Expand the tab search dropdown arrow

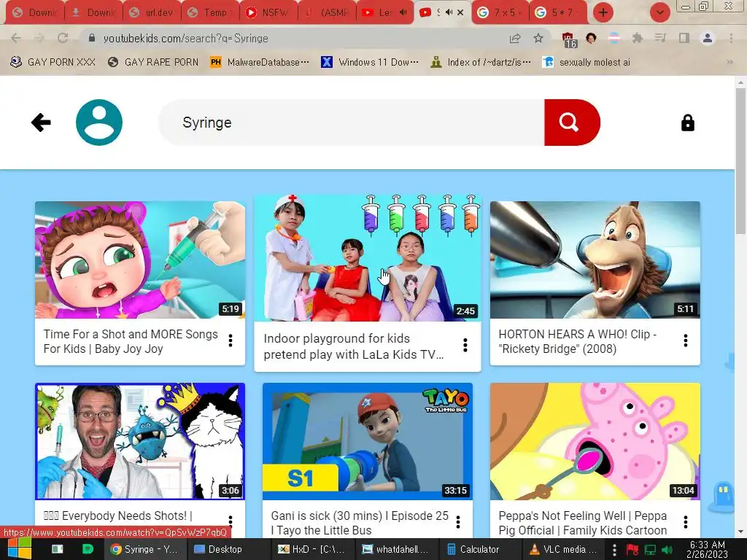coord(659,12)
